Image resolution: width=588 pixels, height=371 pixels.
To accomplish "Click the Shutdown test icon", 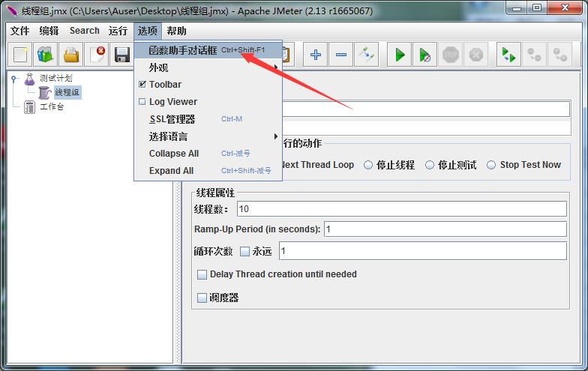I will tap(475, 55).
